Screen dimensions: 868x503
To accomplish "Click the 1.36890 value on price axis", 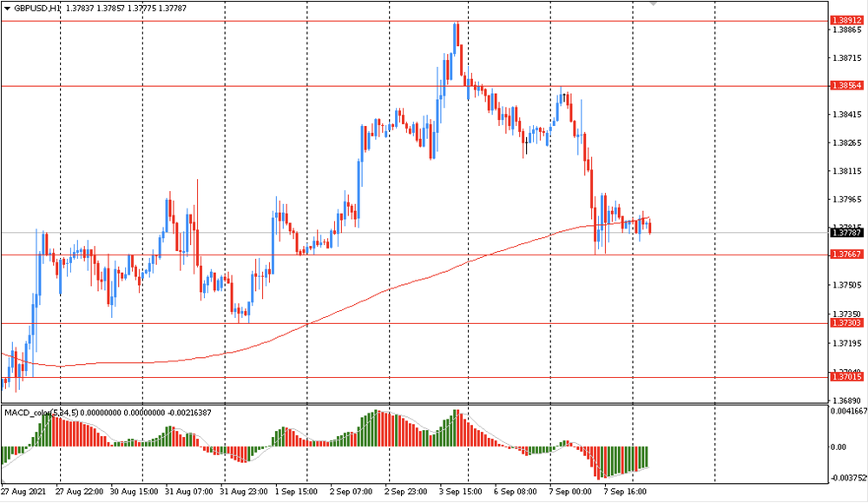I will (x=847, y=400).
